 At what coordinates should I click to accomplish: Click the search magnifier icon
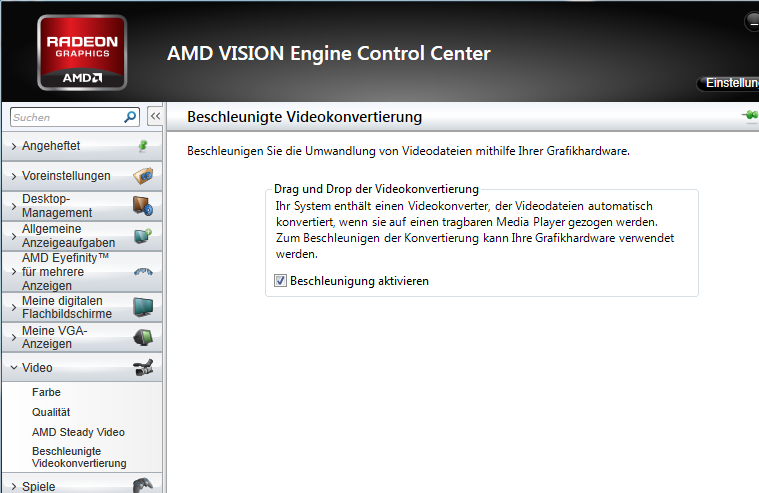pyautogui.click(x=130, y=117)
